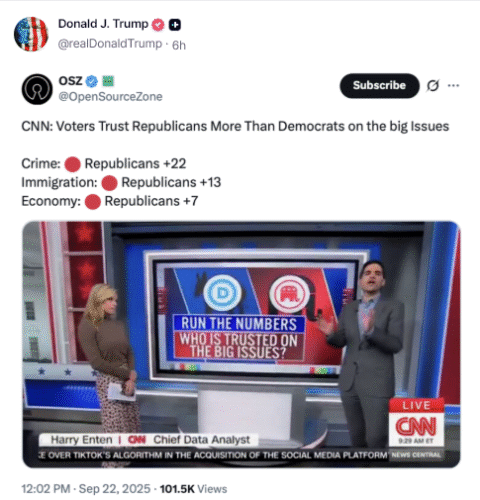Click the CNN Live logo in the video
The height and width of the screenshot is (500, 480).
416,422
